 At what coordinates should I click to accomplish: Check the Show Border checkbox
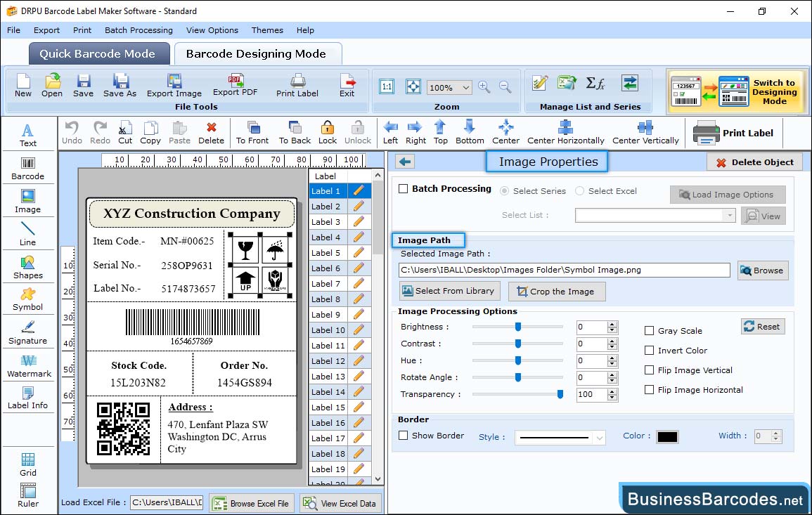(404, 436)
